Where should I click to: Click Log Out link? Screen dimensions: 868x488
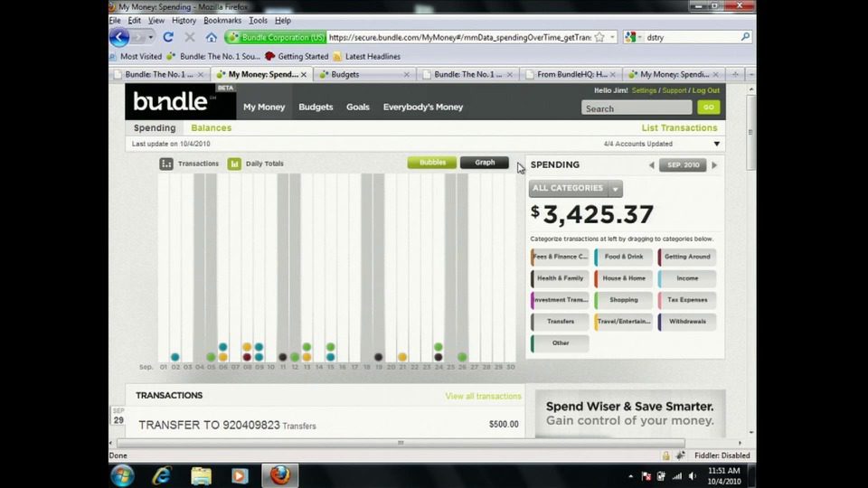pyautogui.click(x=706, y=90)
